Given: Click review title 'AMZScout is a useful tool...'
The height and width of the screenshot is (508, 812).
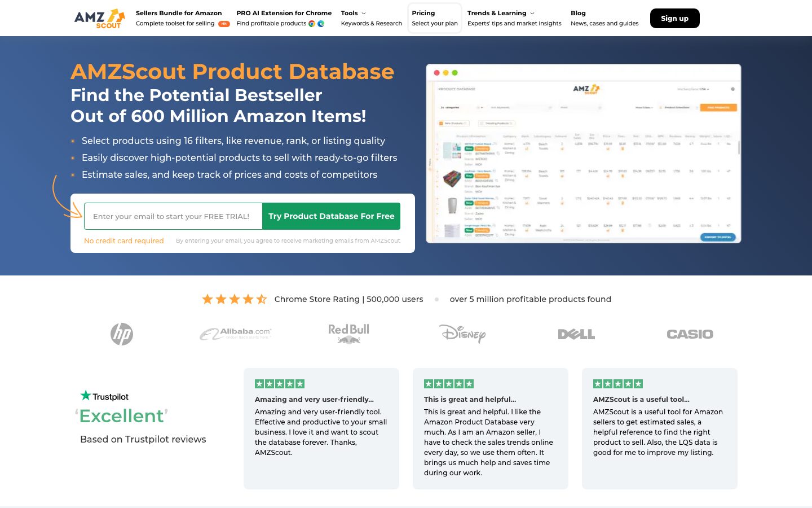Looking at the screenshot, I should click(x=641, y=399).
